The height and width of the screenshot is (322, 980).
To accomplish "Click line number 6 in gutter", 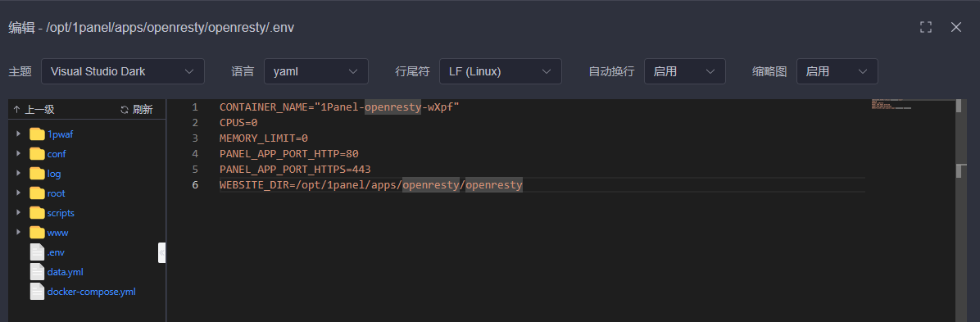I will pyautogui.click(x=195, y=185).
